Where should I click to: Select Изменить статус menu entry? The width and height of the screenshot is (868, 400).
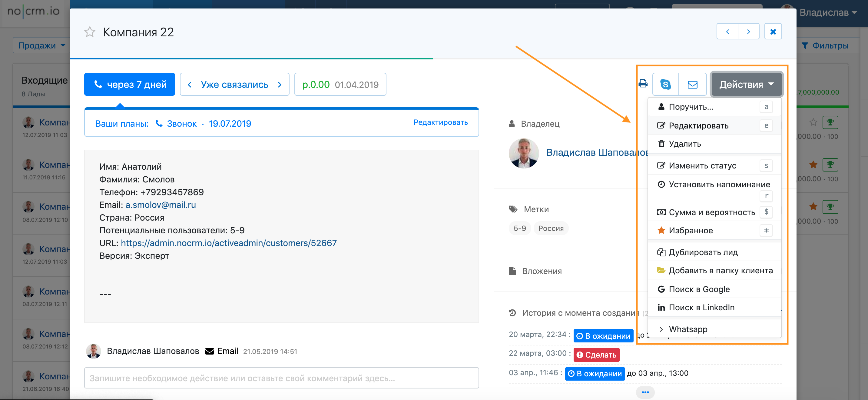pyautogui.click(x=702, y=165)
